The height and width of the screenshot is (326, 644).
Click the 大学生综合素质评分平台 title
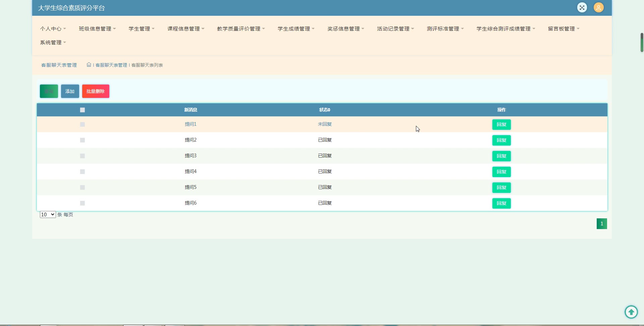71,8
